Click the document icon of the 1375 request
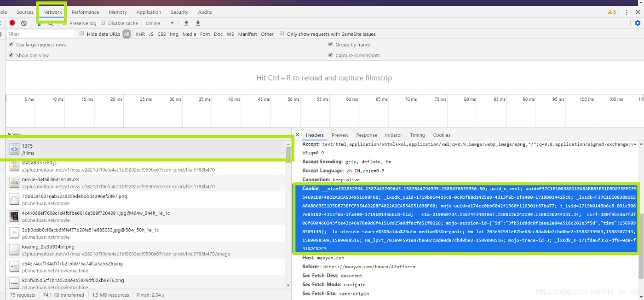Screen dimensions: 644x300 pos(14,149)
